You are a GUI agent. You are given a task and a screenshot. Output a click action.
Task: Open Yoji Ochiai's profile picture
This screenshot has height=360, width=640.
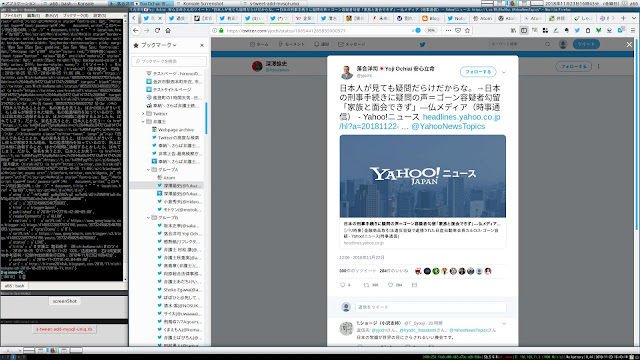347,72
